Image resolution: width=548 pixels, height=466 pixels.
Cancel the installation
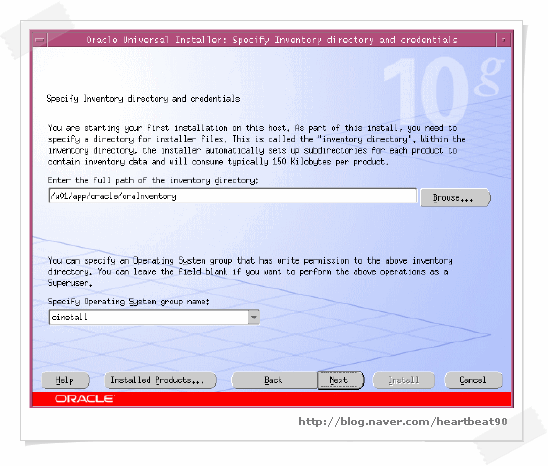(x=473, y=380)
